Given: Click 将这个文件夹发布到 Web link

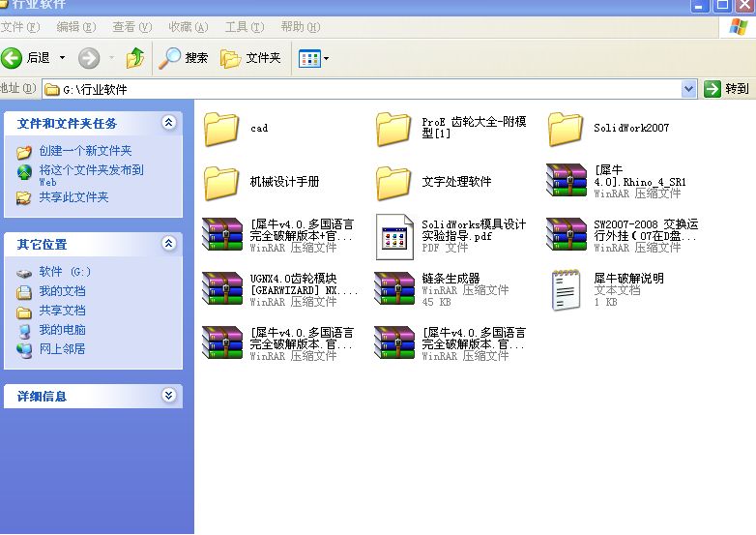Looking at the screenshot, I should [x=91, y=176].
